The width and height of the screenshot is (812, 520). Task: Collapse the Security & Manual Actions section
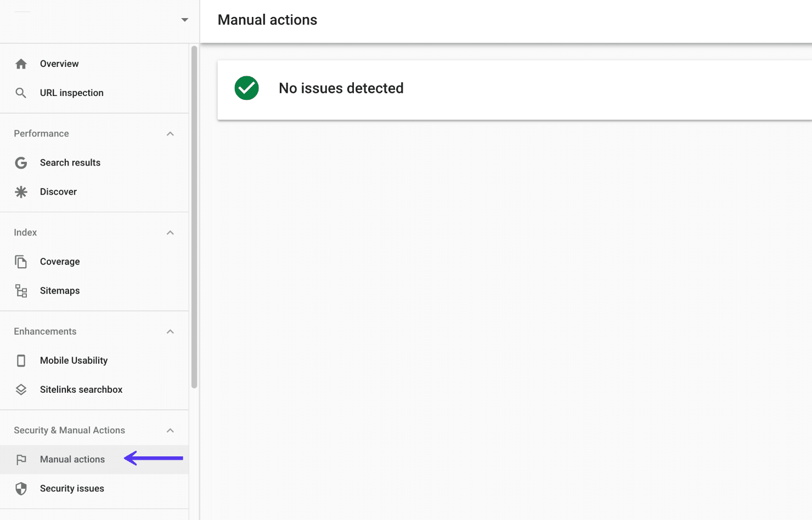[x=170, y=430]
